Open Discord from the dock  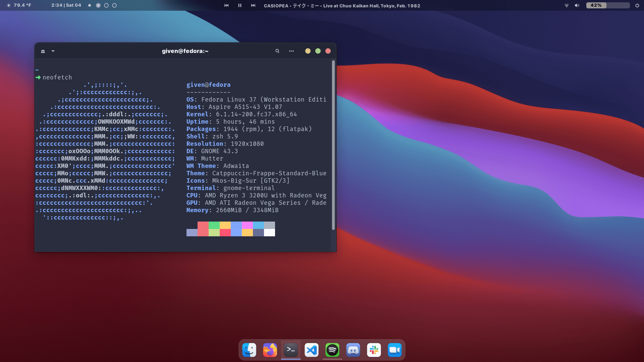353,350
